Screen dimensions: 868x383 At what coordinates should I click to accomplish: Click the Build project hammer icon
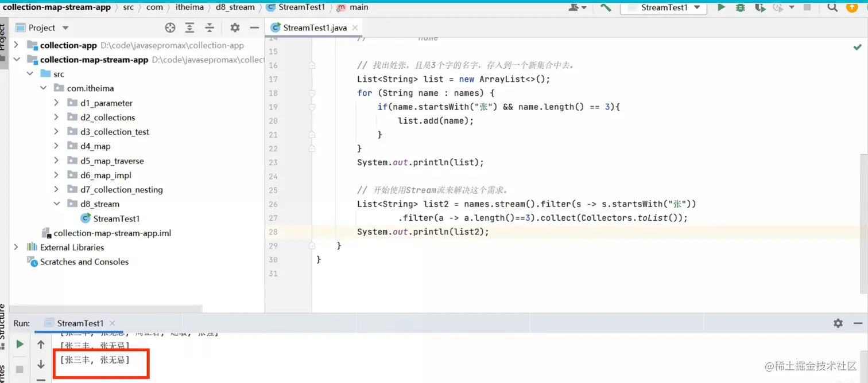[x=606, y=7]
